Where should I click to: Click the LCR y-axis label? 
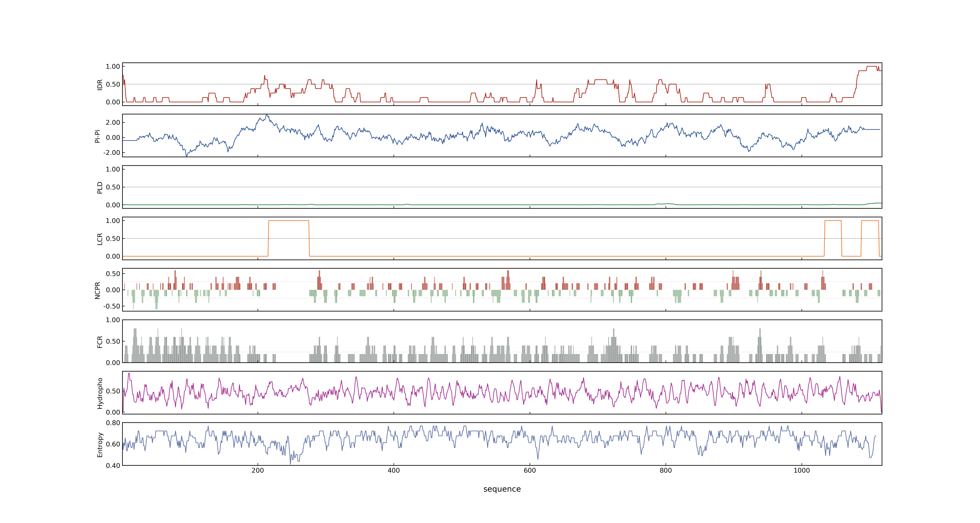[100, 239]
